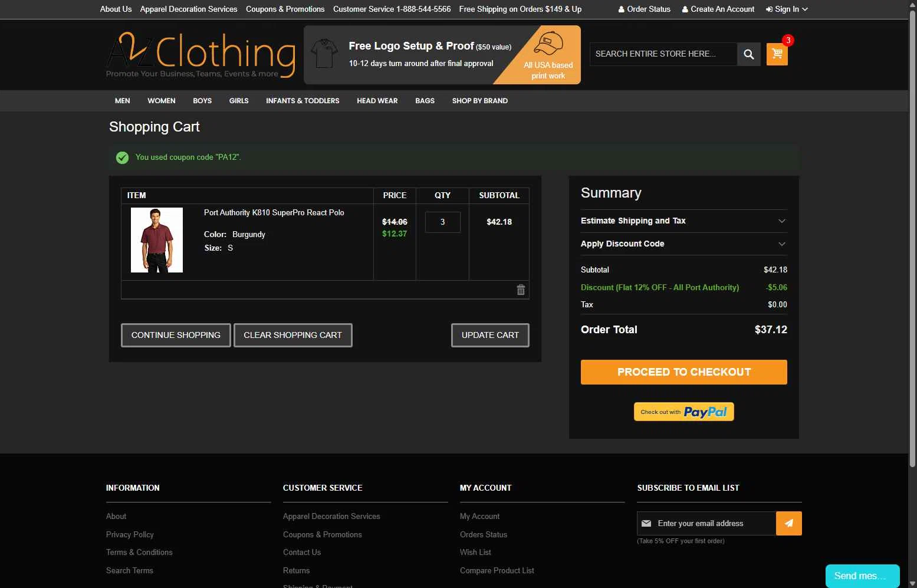The image size is (917, 588).
Task: Open footer Privacy Policy link
Action: [130, 534]
